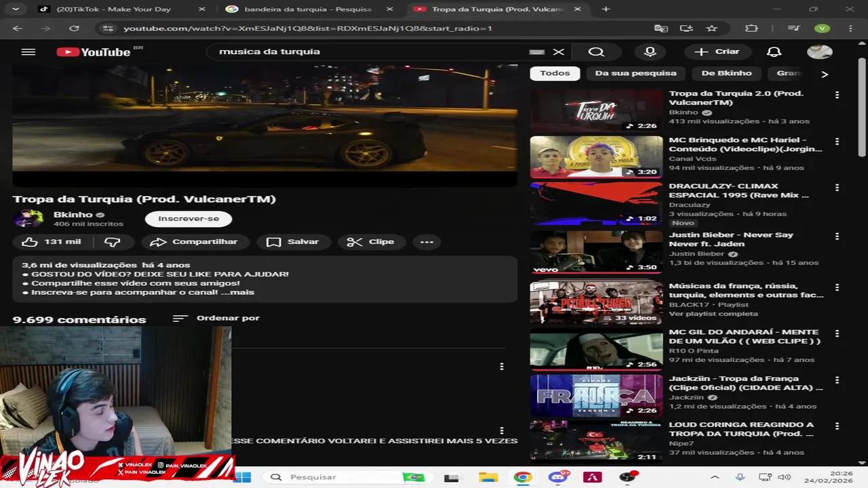
Task: Select the Da sua pesquisa chip
Action: (635, 73)
